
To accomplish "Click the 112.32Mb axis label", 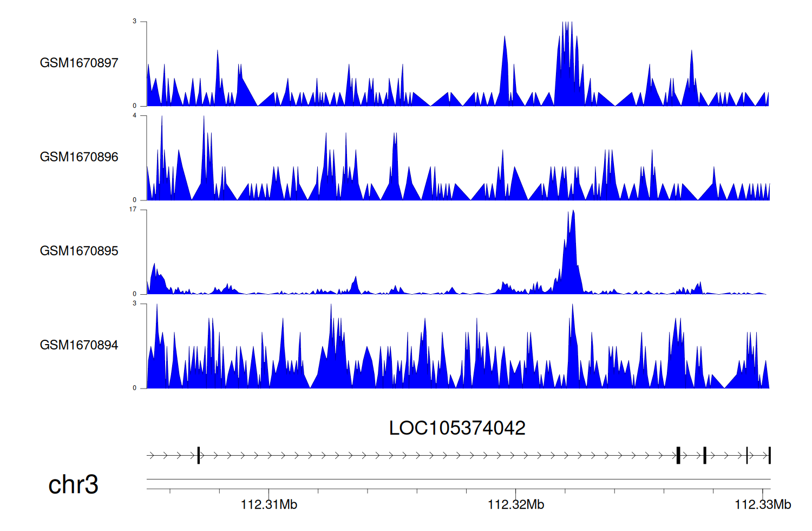I will (516, 505).
